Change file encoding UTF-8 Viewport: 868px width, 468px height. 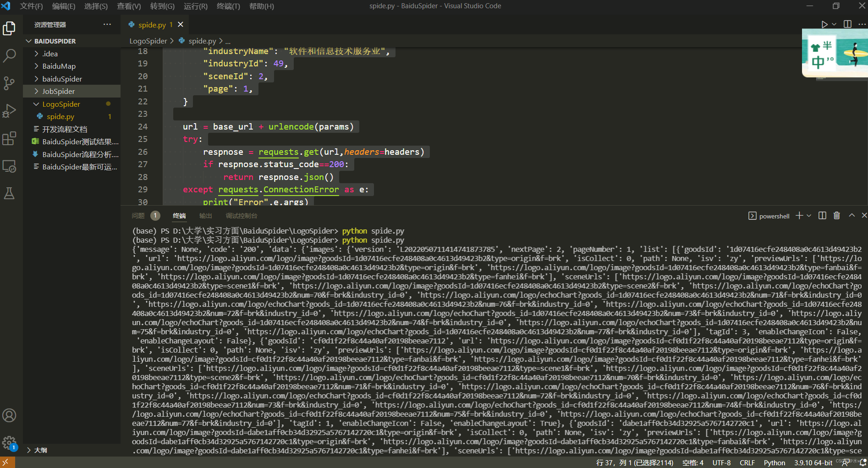coord(721,463)
